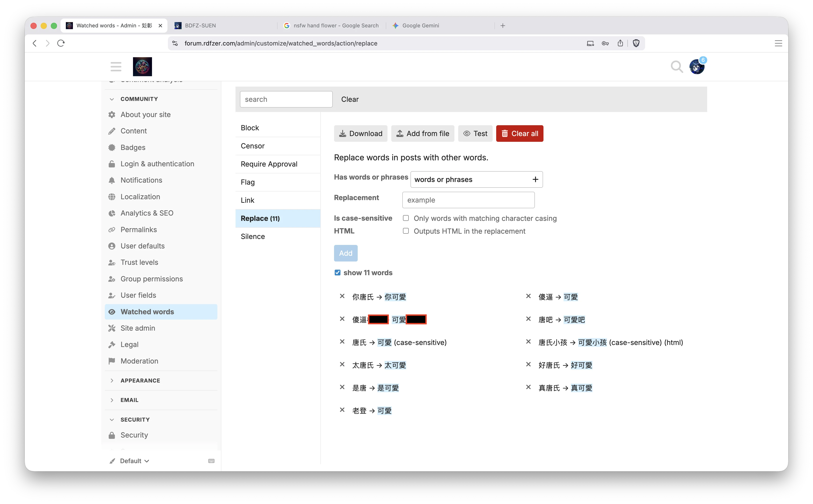
Task: Open the forum search magnifier icon
Action: pyautogui.click(x=677, y=67)
